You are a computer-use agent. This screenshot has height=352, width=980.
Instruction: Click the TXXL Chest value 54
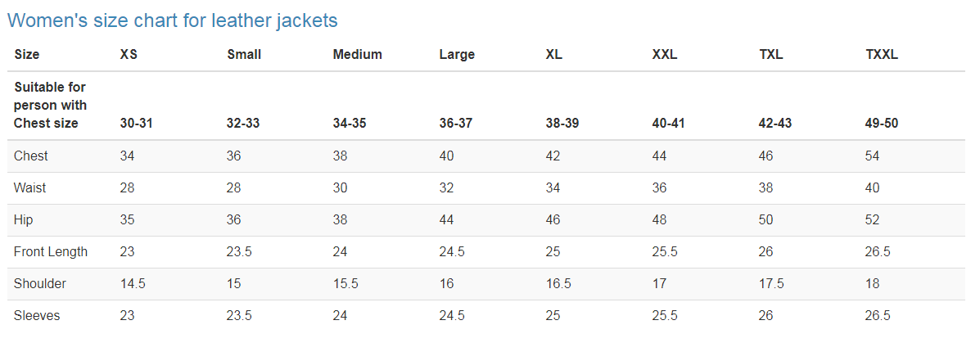873,156
